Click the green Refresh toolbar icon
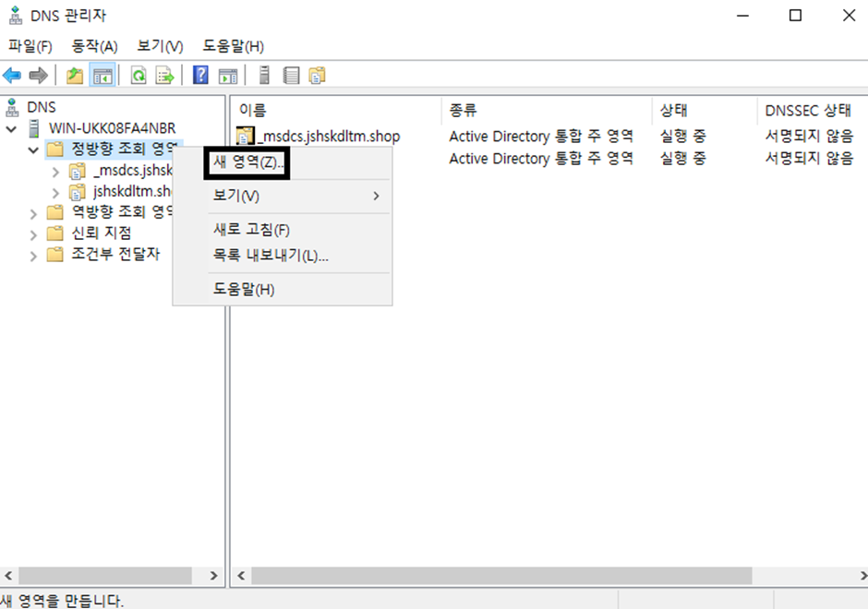Viewport: 868px width, 609px height. tap(139, 76)
